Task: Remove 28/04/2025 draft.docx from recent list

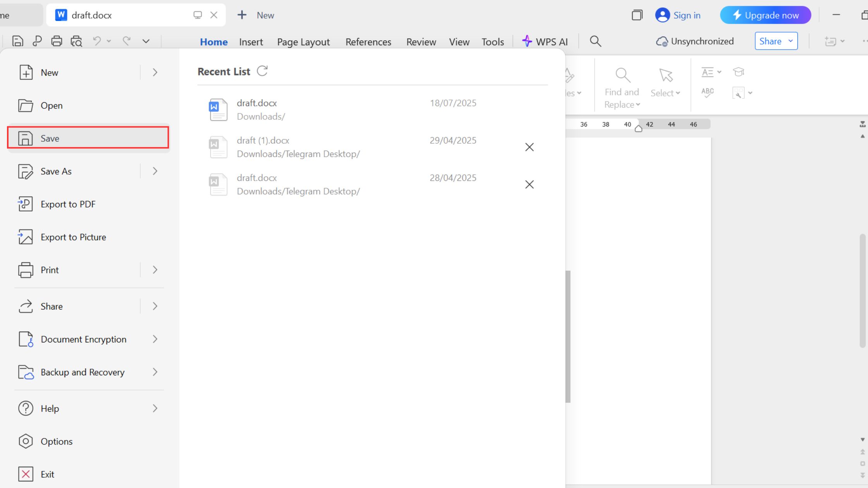Action: click(x=529, y=184)
